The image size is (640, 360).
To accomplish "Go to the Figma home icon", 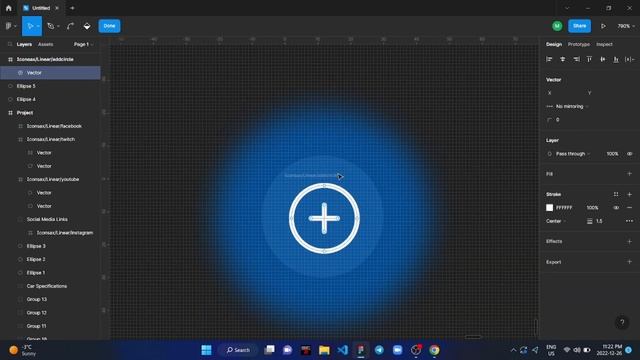I will (9, 8).
